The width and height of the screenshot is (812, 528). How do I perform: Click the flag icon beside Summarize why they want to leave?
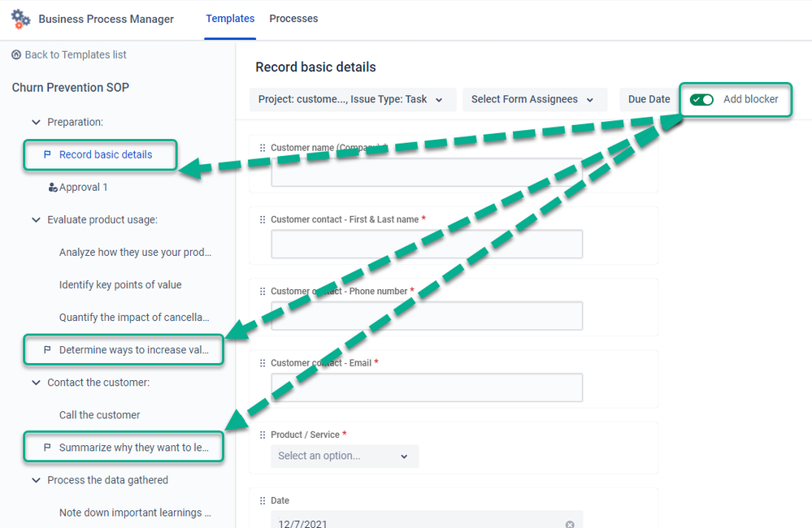[47, 448]
